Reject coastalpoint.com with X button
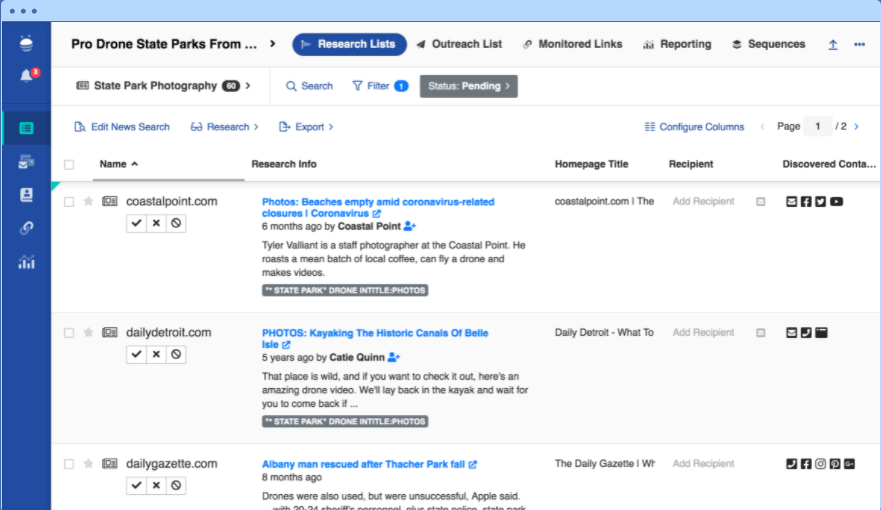 (x=156, y=223)
